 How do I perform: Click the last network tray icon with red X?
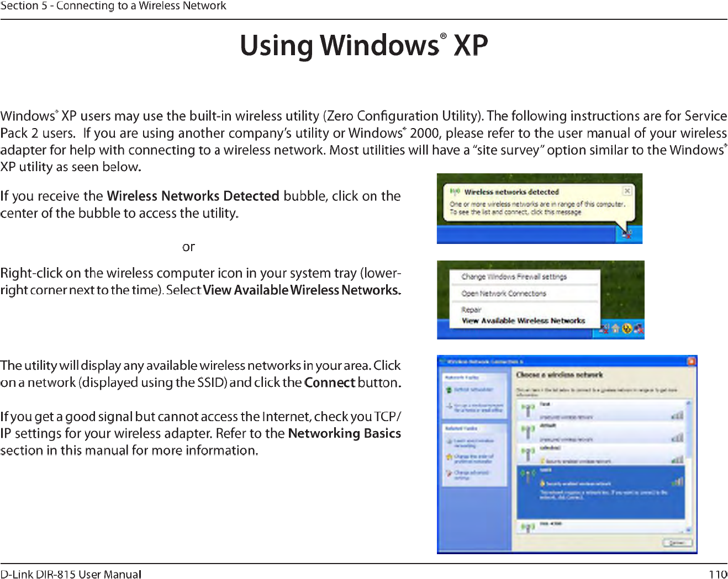point(639,329)
